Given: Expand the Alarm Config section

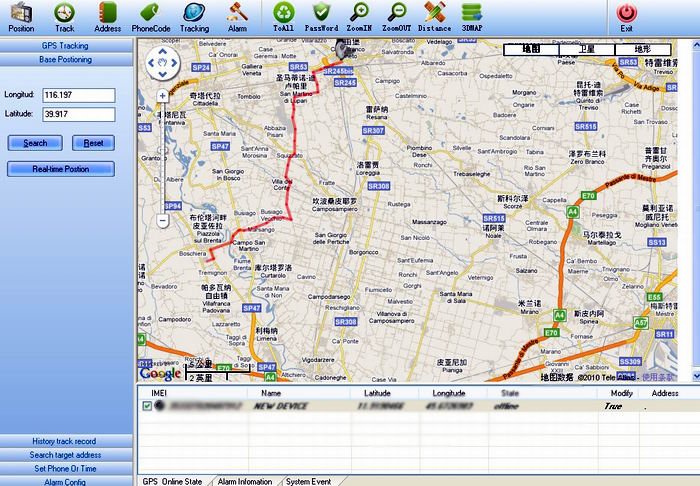Looking at the screenshot, I should coord(66,482).
